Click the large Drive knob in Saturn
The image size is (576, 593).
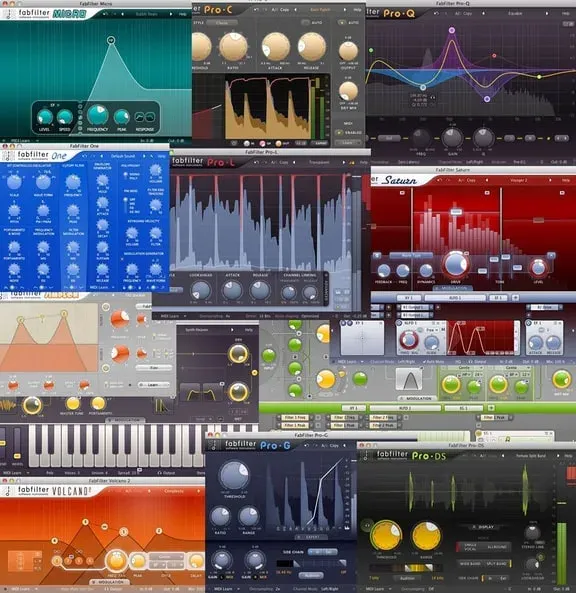tap(456, 264)
